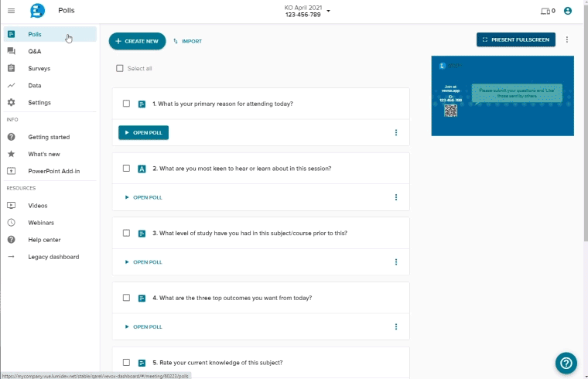
Task: Click Open Poll for question 2
Action: click(x=144, y=197)
